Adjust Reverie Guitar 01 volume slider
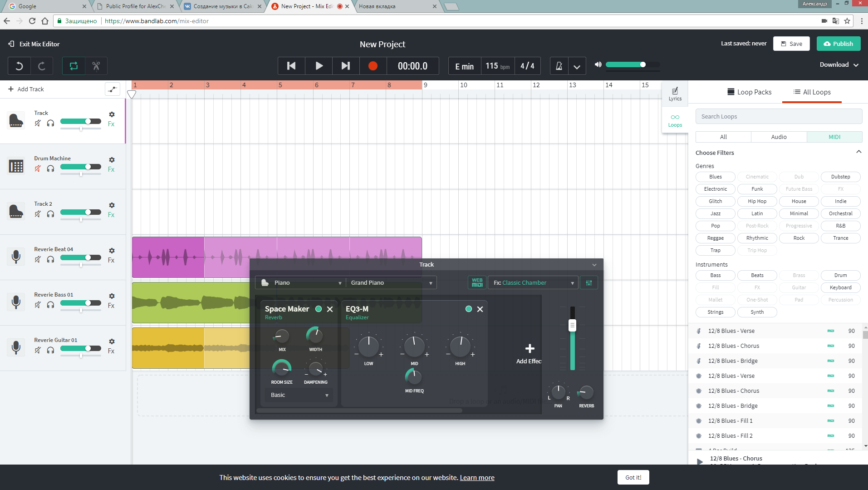 [81, 348]
